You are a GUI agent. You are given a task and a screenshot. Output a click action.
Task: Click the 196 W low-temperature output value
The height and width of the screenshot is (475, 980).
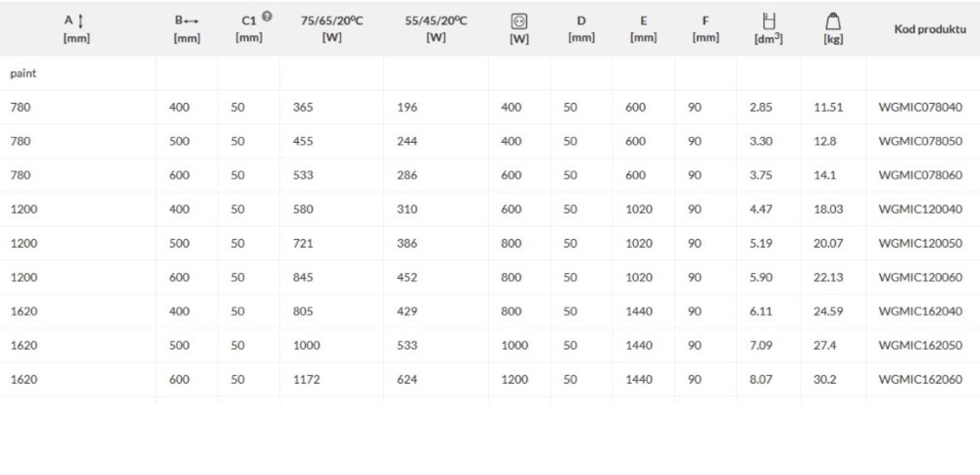[x=407, y=108]
